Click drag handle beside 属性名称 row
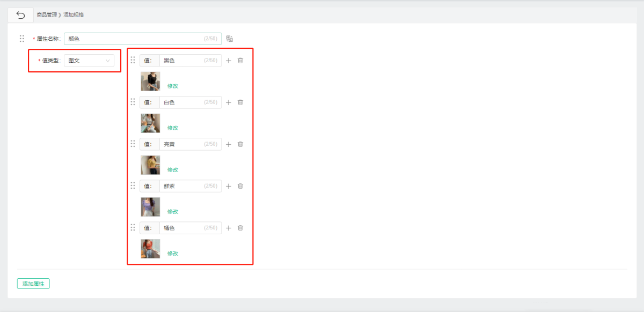Image resolution: width=644 pixels, height=312 pixels. point(22,39)
